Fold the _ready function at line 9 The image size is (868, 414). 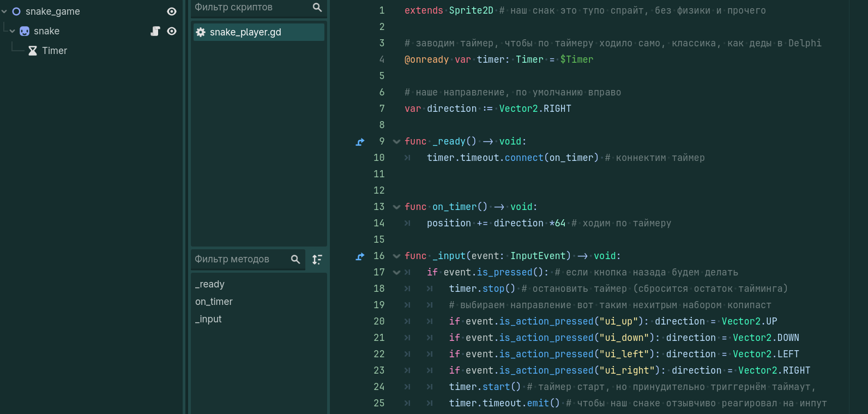[x=396, y=142]
